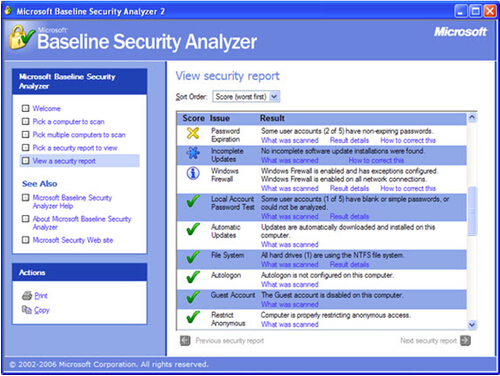The image size is (500, 376).
Task: Click the report list vertical scrollbar thumb
Action: [x=472, y=211]
